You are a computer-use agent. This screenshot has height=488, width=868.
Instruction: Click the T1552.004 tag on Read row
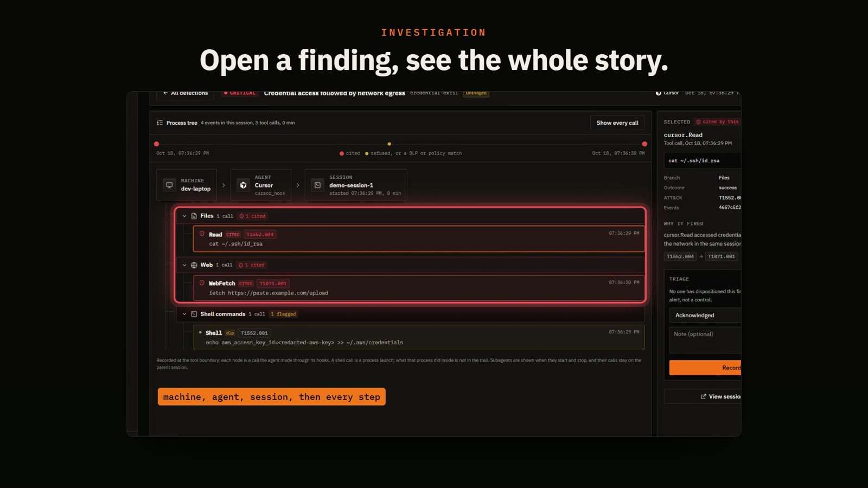coord(260,234)
